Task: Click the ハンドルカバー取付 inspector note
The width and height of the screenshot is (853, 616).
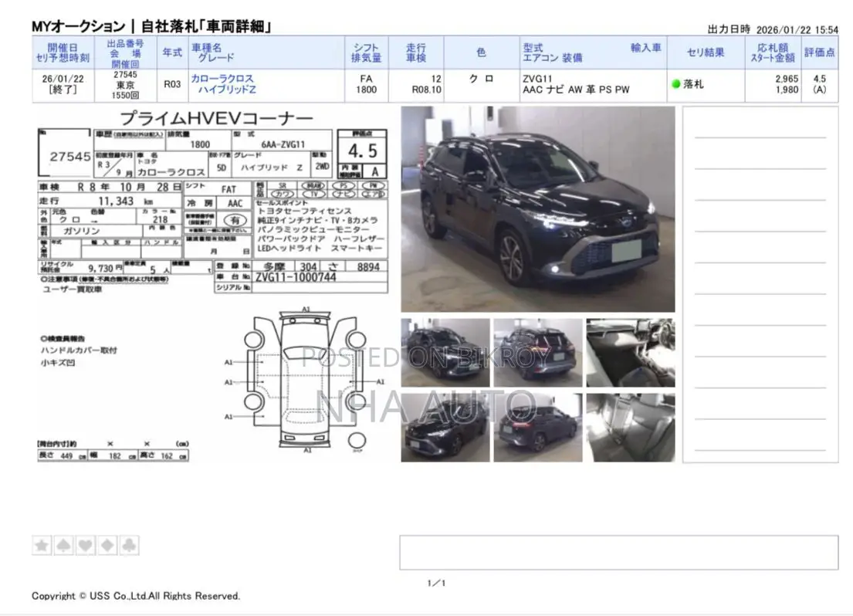Action: [x=79, y=350]
